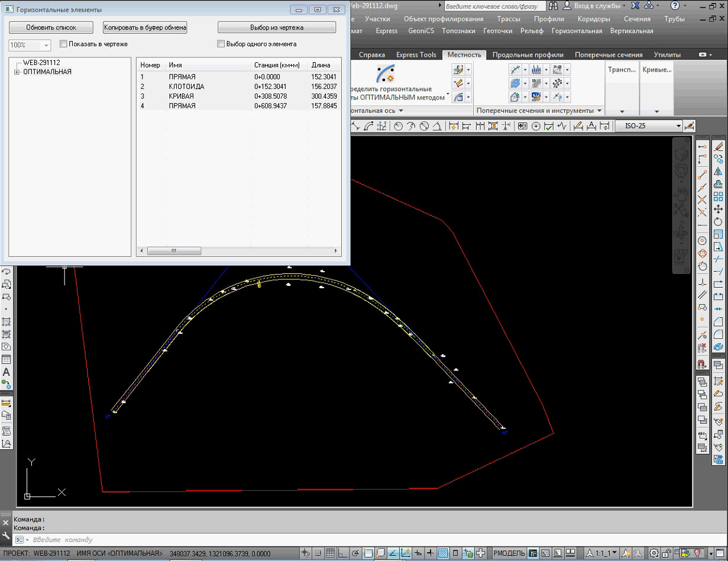Select the Mirror tool in right toolbar
Screen dimensions: 728x561
[x=719, y=172]
